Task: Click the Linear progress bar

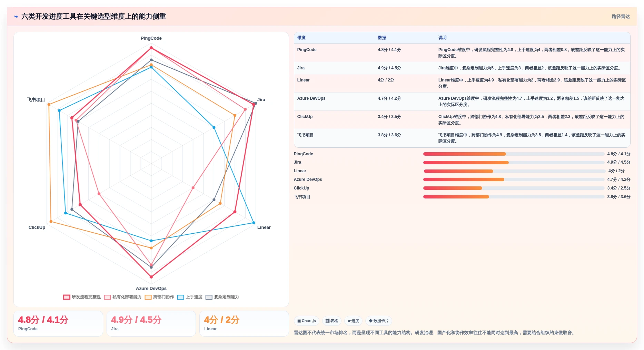Action: click(514, 171)
